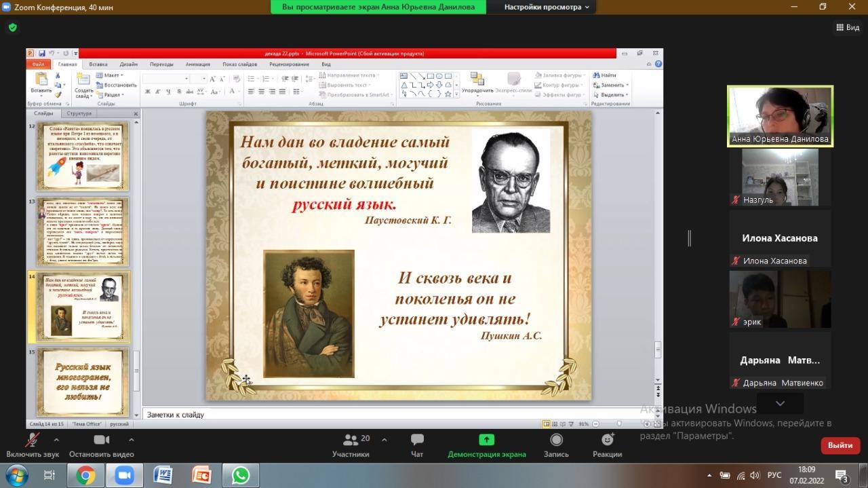Select slide 12 thumbnail about Ракета
This screenshot has height=488, width=868.
tap(82, 156)
